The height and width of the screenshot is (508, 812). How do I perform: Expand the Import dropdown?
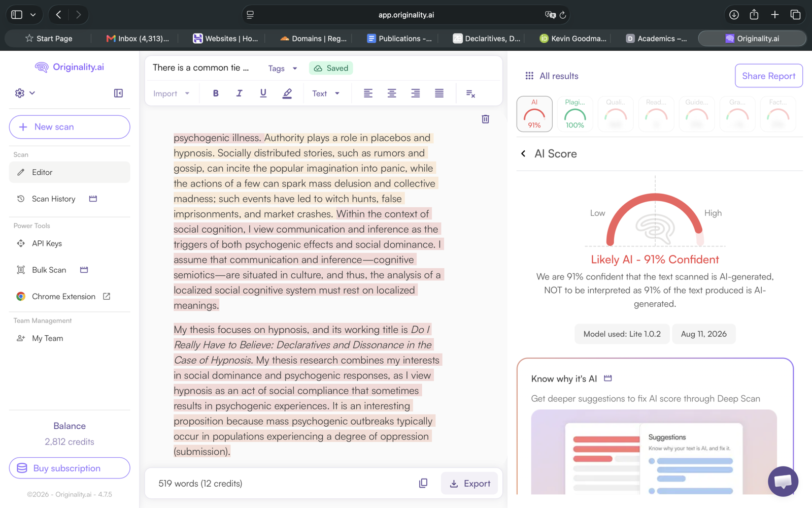click(x=172, y=93)
